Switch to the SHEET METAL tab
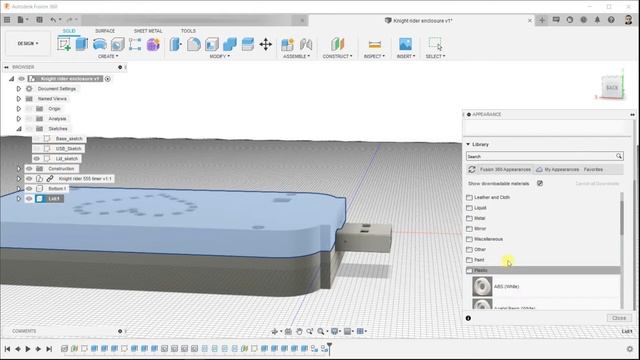 tap(148, 31)
